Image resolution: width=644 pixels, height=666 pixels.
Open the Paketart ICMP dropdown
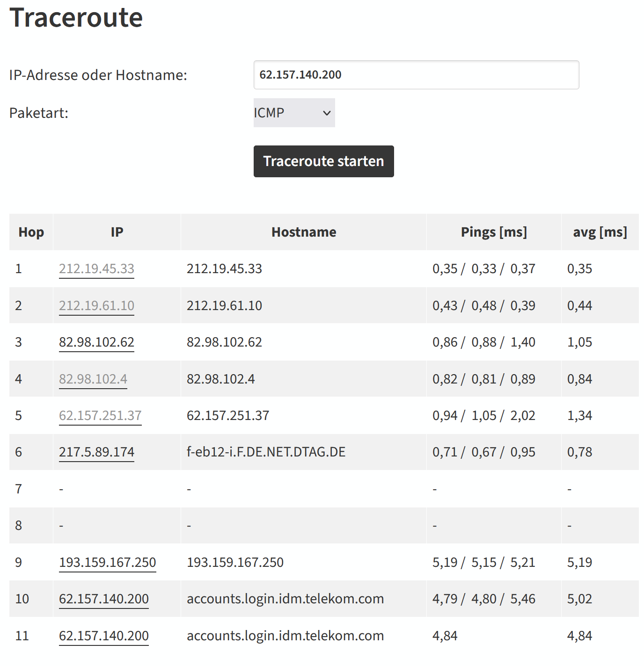294,113
